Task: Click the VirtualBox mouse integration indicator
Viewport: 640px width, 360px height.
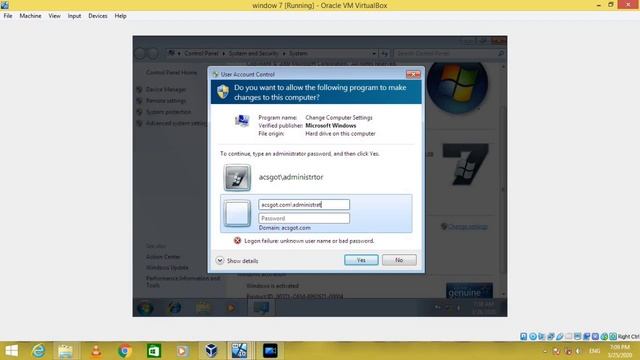Action: click(604, 336)
